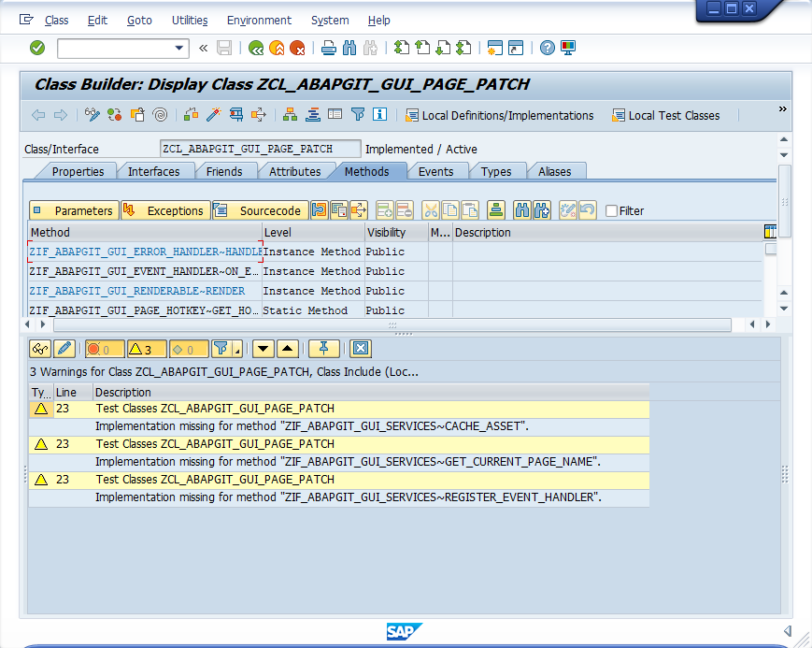Open the Utilities menu
Image resolution: width=812 pixels, height=648 pixels.
click(190, 21)
